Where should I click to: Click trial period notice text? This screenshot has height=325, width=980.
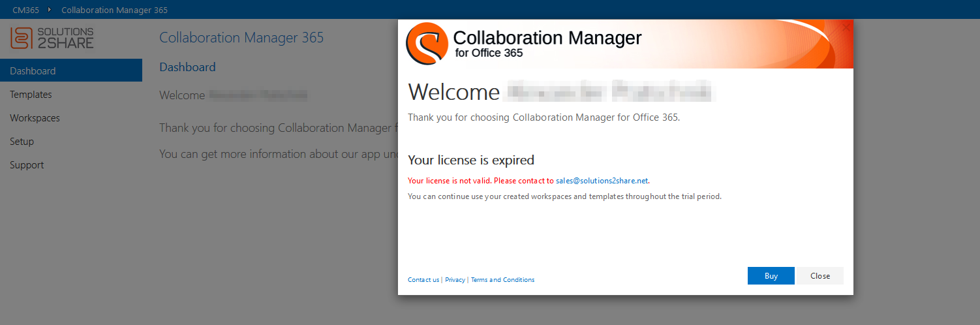point(564,196)
